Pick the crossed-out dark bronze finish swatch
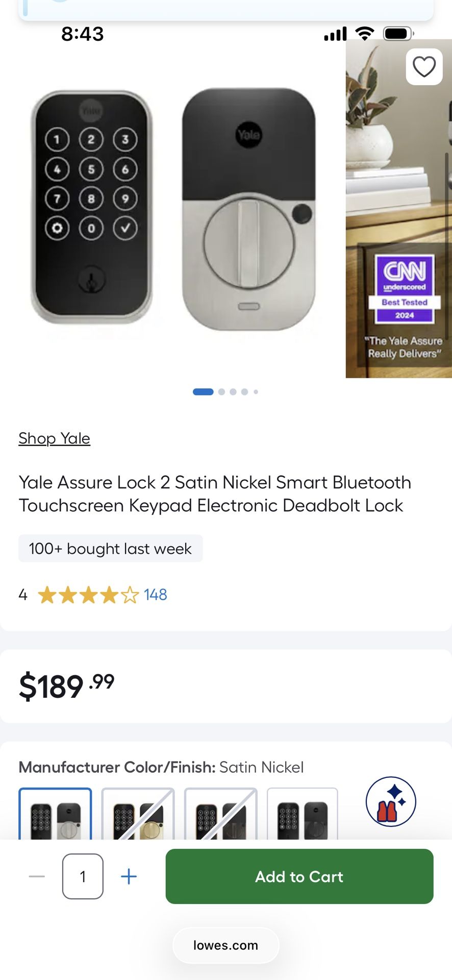 click(220, 815)
